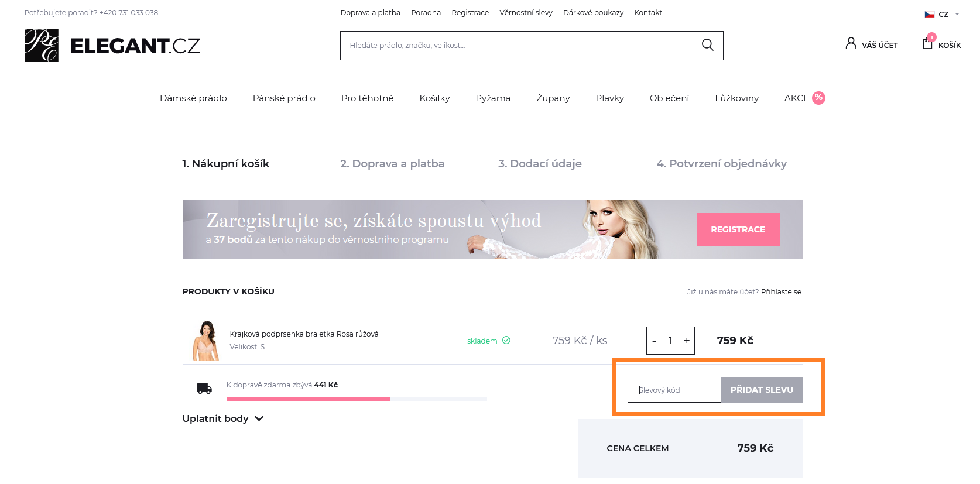980x484 pixels.
Task: Open the shopping cart icon
Action: [927, 43]
